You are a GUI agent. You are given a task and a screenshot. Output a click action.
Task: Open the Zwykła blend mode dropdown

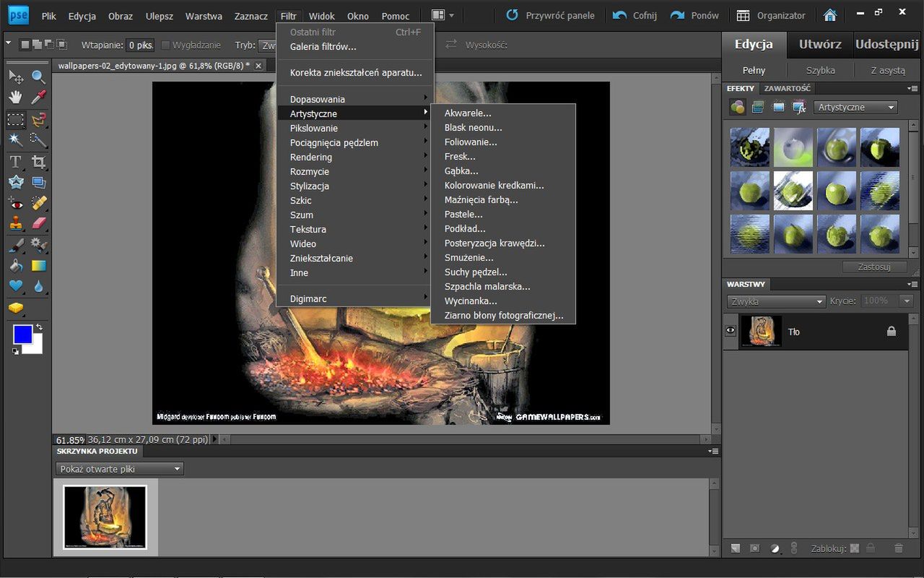coord(776,301)
